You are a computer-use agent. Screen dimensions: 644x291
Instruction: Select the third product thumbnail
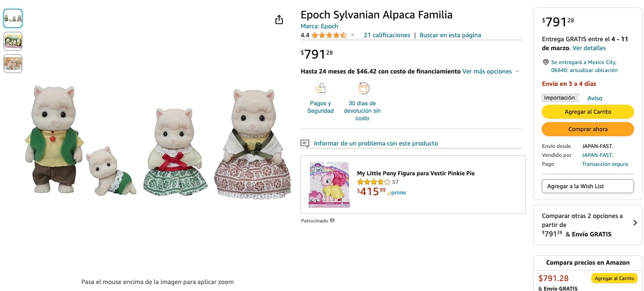(x=13, y=64)
